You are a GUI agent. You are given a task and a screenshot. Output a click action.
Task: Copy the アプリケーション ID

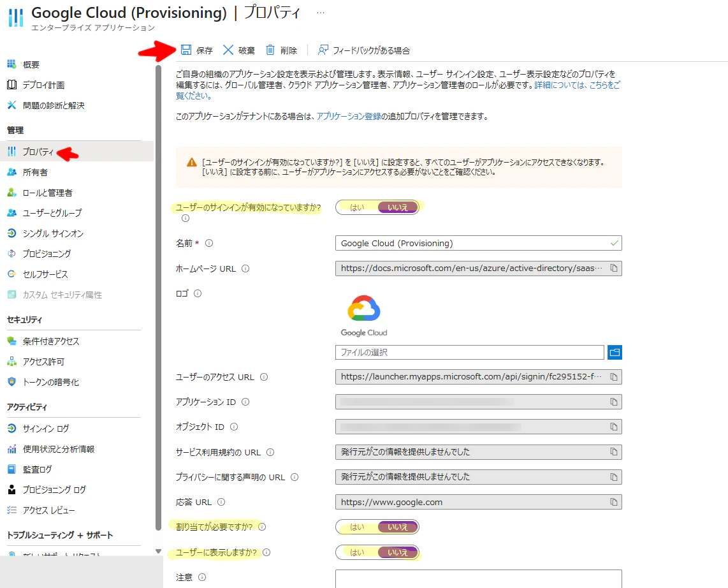[614, 402]
